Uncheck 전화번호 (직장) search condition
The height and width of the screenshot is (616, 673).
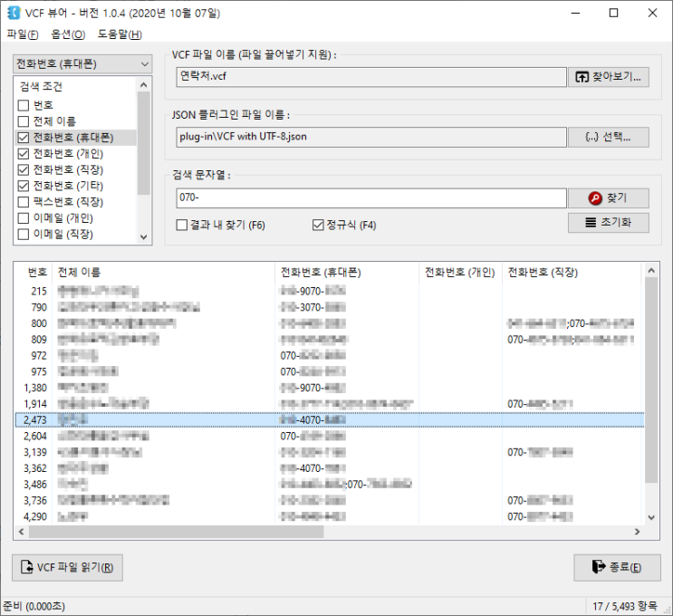24,169
